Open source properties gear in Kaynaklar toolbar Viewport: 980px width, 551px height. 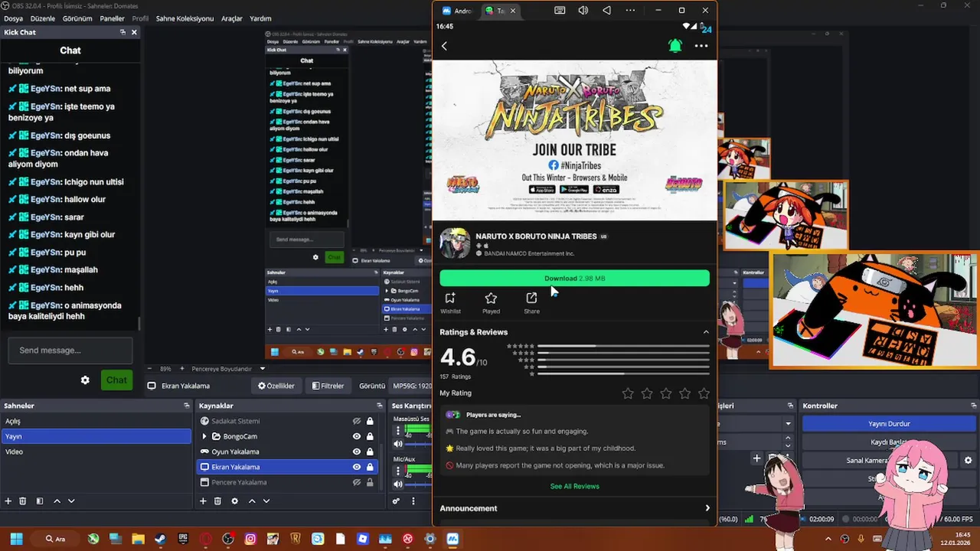[x=234, y=501]
